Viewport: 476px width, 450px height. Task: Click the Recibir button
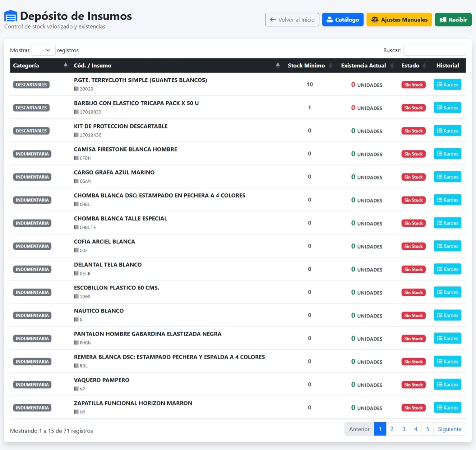click(x=453, y=20)
